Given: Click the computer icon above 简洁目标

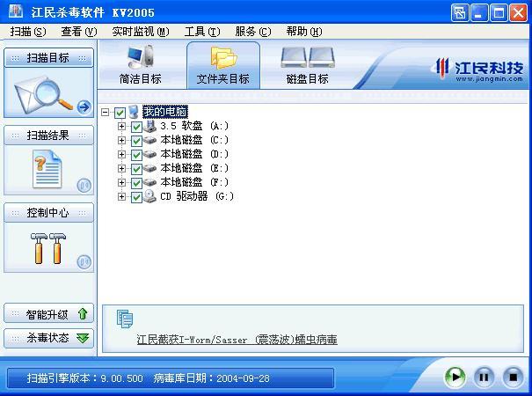Looking at the screenshot, I should click(x=141, y=56).
